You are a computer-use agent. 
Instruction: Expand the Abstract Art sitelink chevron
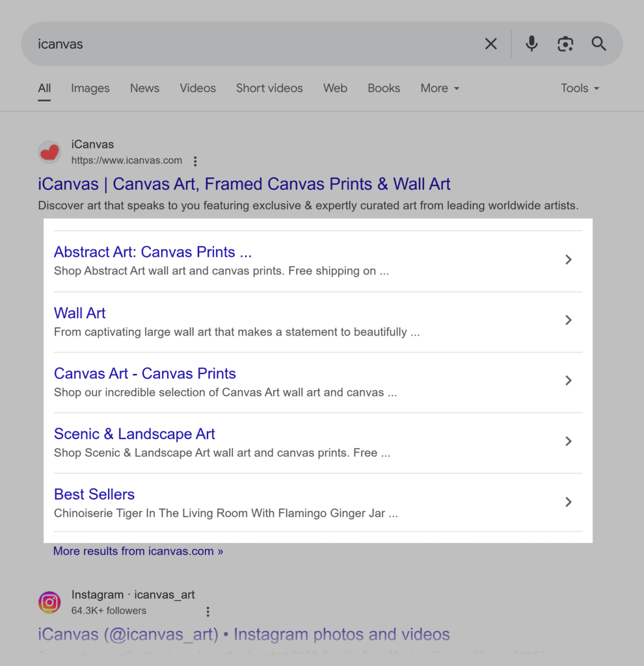(569, 260)
